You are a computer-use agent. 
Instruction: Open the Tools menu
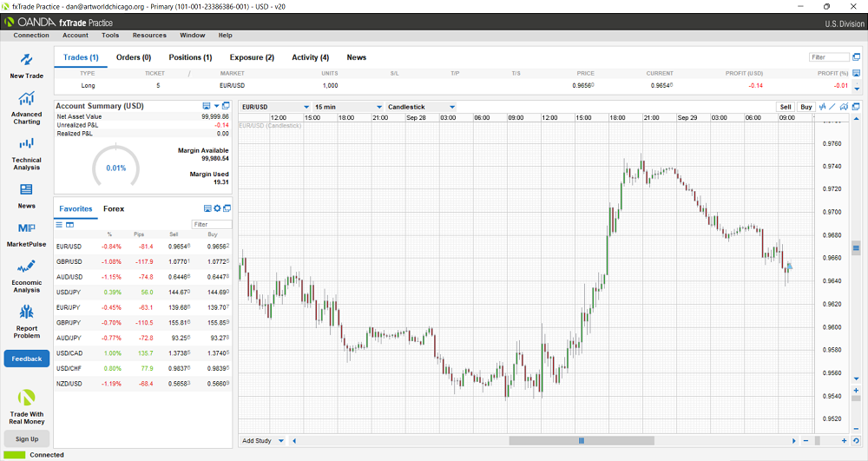coord(110,36)
